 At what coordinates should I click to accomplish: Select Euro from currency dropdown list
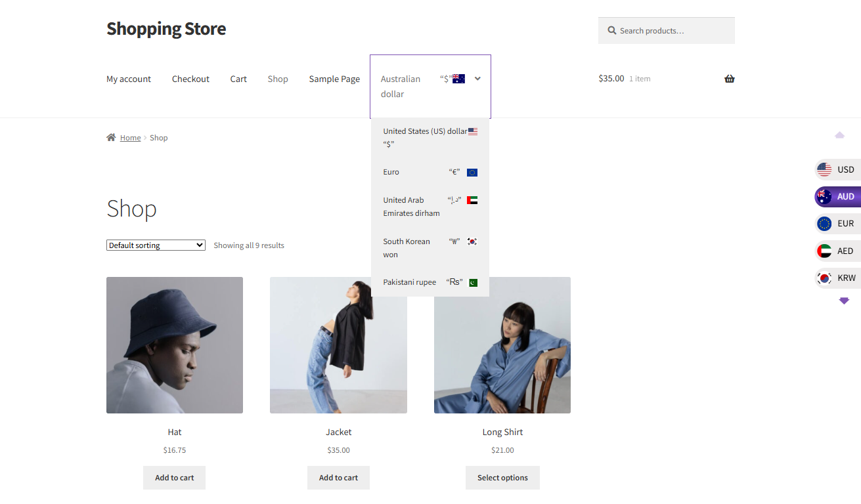pyautogui.click(x=430, y=172)
